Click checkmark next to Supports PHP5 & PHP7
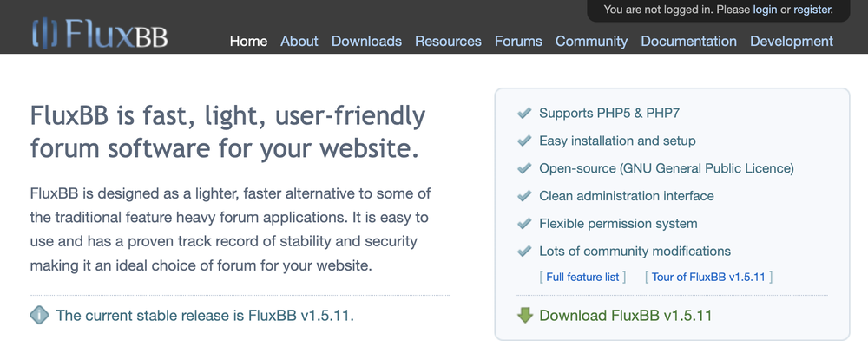 (x=524, y=113)
